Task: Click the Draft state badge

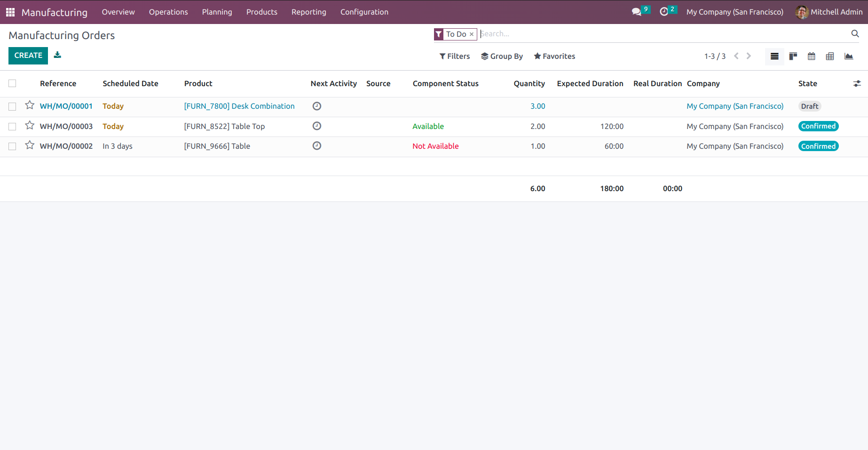Action: (x=810, y=106)
